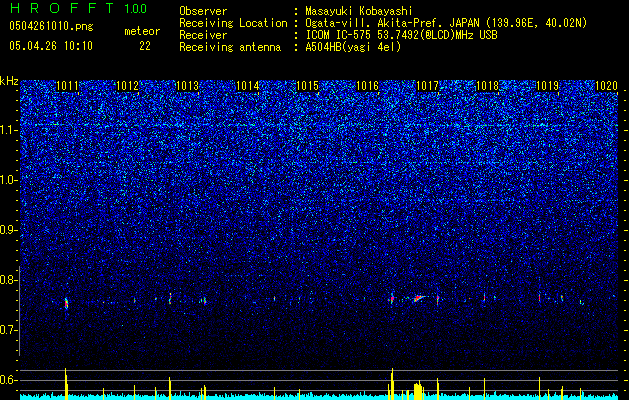Viewport: 629px width, 400px height.
Task: Click the bright meteor echo just before 1011
Action: (66, 303)
